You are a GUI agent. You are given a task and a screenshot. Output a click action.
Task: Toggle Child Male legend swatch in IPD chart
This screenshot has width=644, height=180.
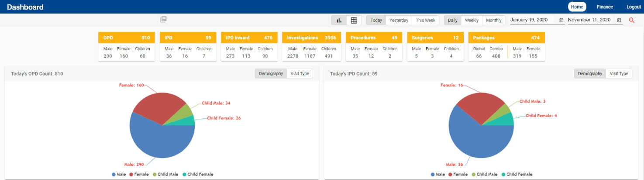click(x=474, y=174)
